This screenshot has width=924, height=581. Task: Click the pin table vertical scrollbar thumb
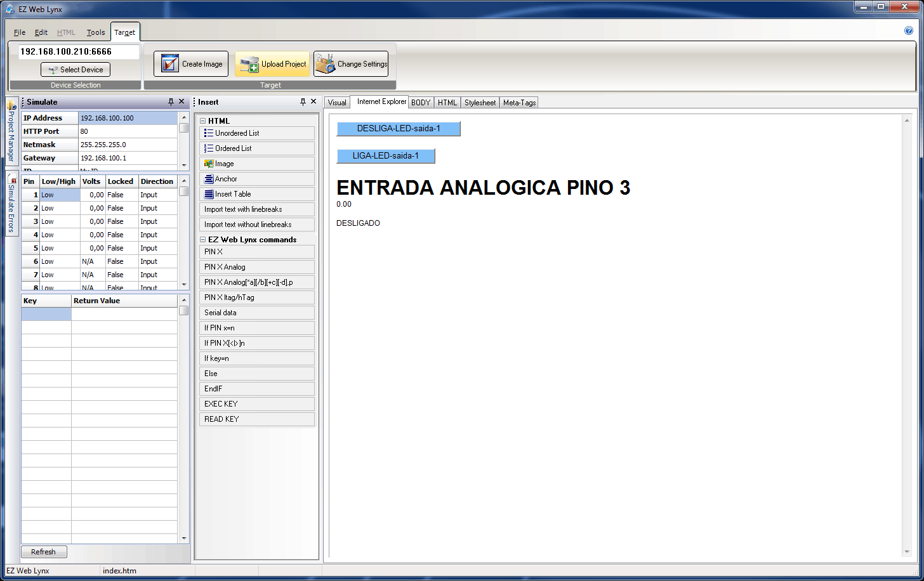tap(183, 191)
